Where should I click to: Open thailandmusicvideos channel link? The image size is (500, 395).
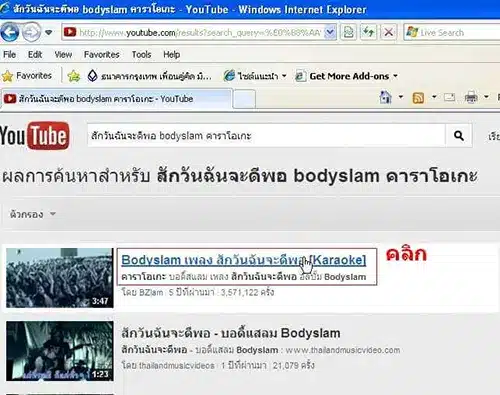[x=177, y=366]
